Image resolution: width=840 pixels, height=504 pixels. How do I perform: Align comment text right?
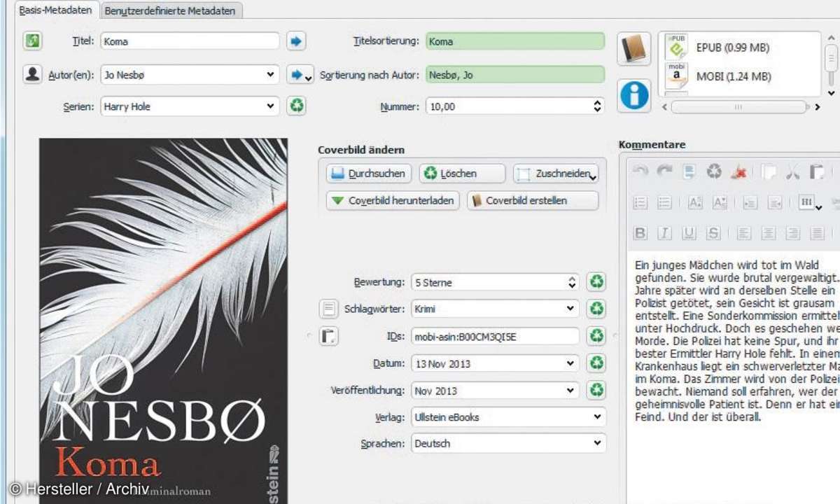click(x=792, y=233)
